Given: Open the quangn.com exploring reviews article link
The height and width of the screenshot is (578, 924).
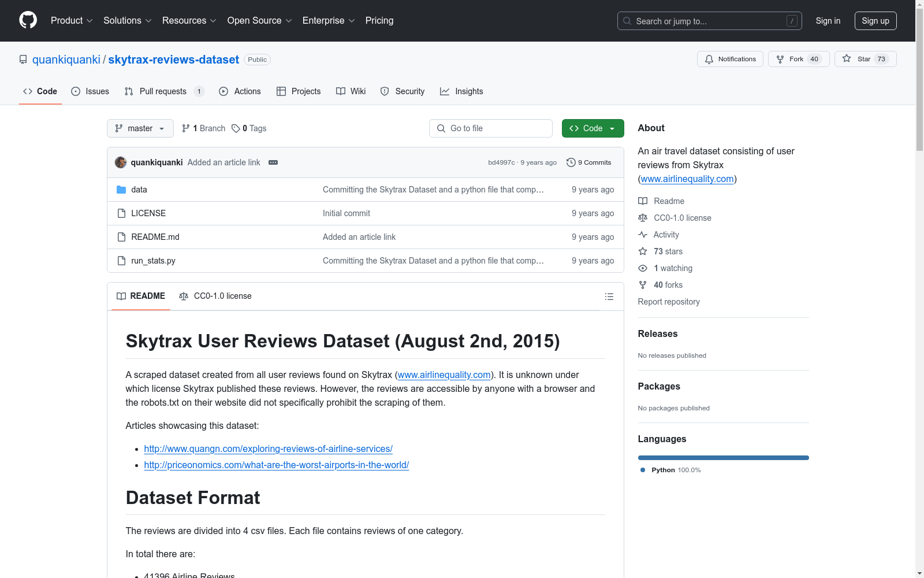Looking at the screenshot, I should click(x=269, y=449).
